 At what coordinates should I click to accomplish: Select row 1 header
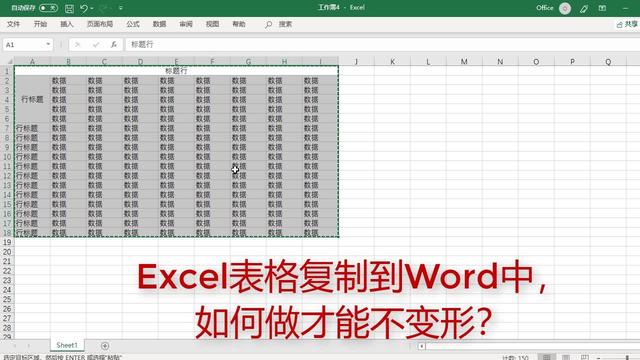(x=7, y=71)
